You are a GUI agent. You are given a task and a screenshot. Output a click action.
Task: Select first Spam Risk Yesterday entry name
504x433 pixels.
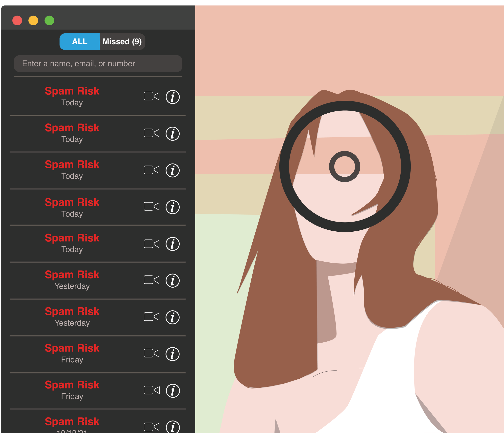pyautogui.click(x=72, y=275)
